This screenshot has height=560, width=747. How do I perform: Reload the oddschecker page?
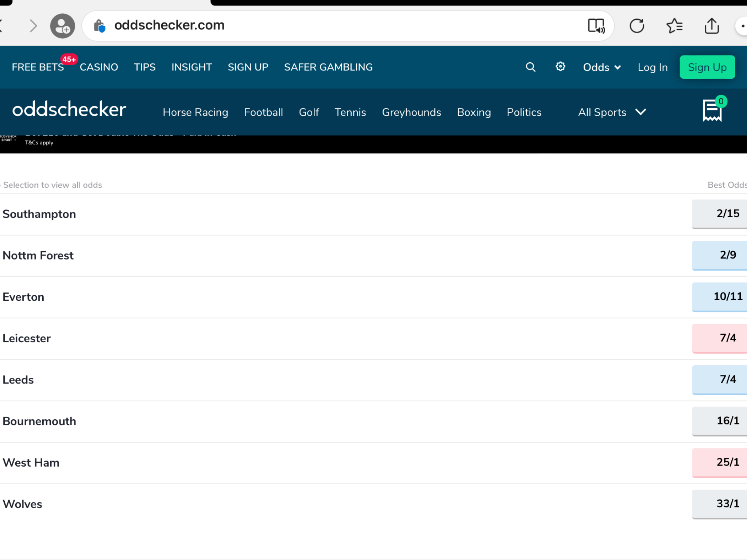pos(637,26)
